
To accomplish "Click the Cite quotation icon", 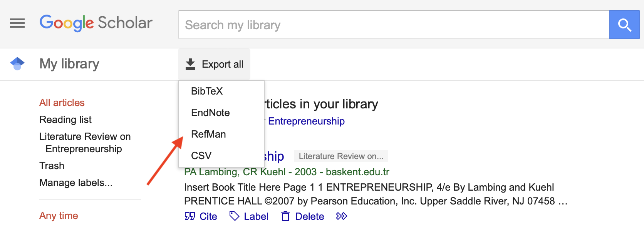I will coord(190,216).
